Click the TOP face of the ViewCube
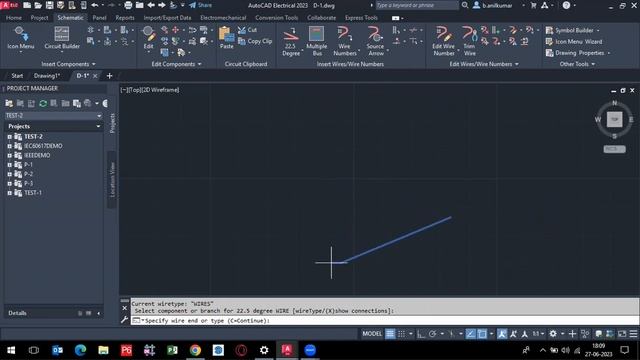Viewport: 640px width, 360px height. (x=614, y=120)
